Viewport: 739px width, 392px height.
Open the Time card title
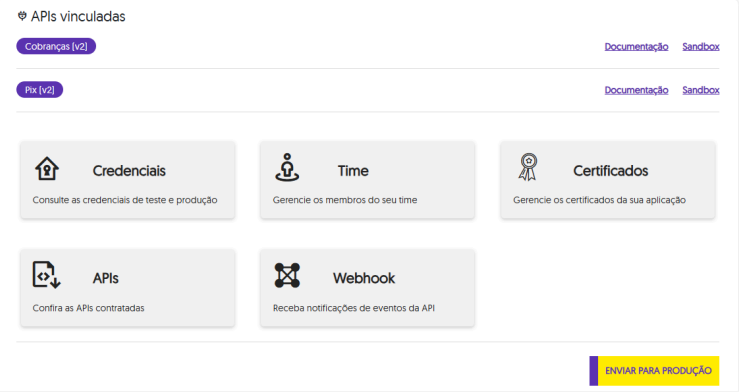pos(353,171)
